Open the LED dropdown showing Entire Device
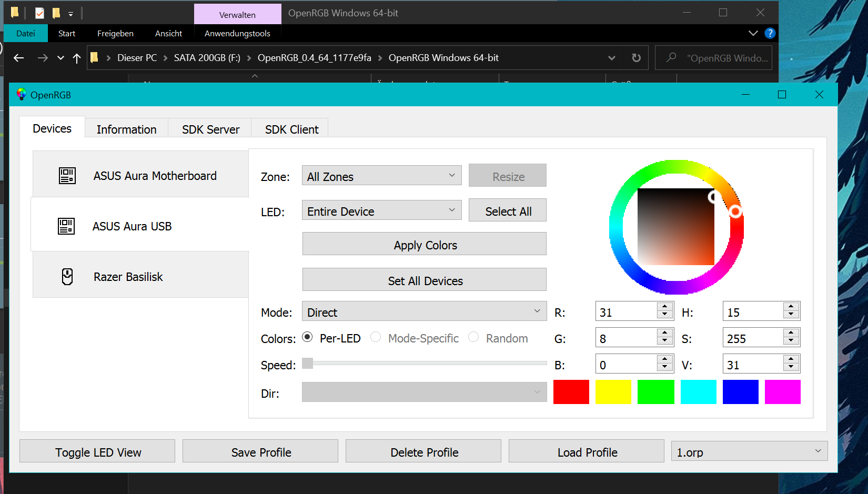This screenshot has height=494, width=868. click(381, 210)
